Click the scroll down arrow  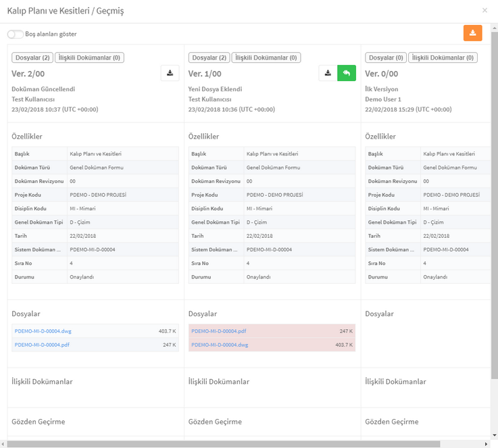tap(495, 435)
